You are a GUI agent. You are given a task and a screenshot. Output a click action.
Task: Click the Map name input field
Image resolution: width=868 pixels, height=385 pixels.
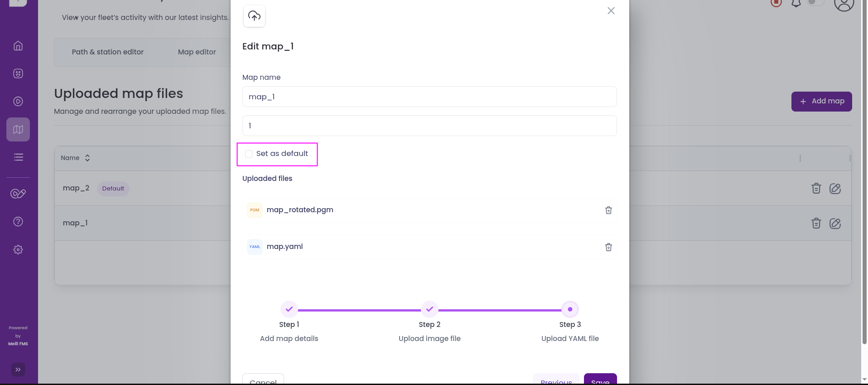pos(429,97)
